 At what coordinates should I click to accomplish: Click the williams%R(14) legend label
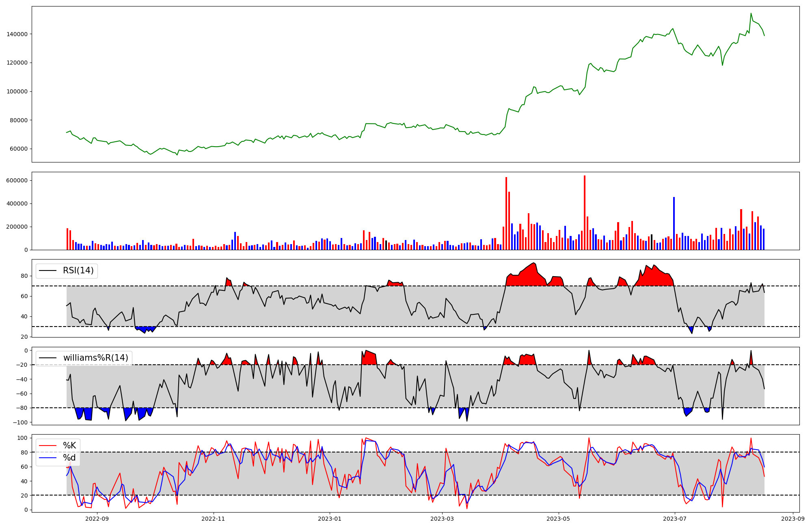pos(95,358)
